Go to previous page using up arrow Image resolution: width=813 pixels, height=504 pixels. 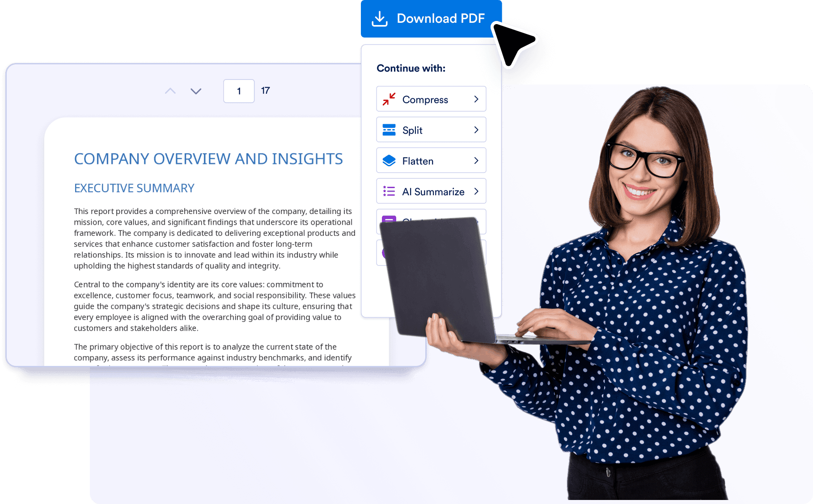point(170,91)
